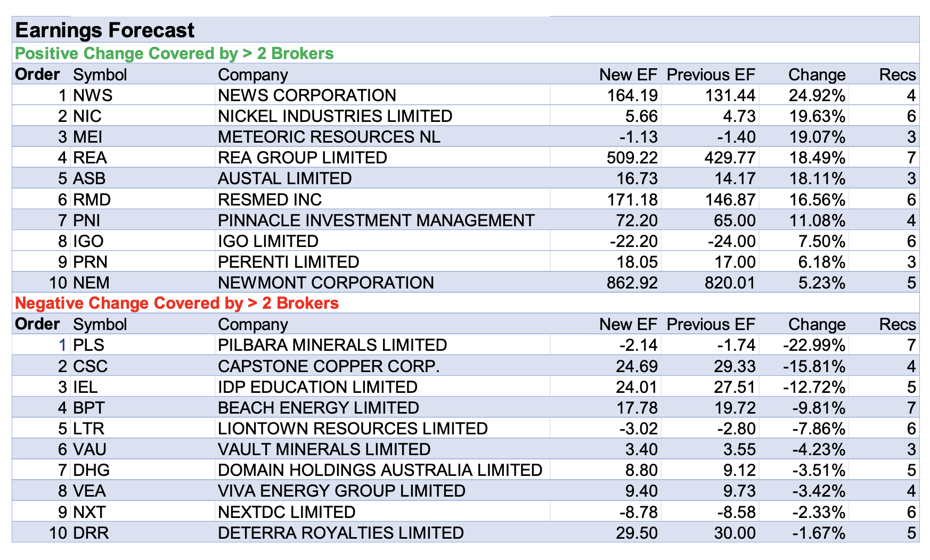Select the PILBARA MINERALS LIMITED cell
The height and width of the screenshot is (560, 930).
point(332,345)
